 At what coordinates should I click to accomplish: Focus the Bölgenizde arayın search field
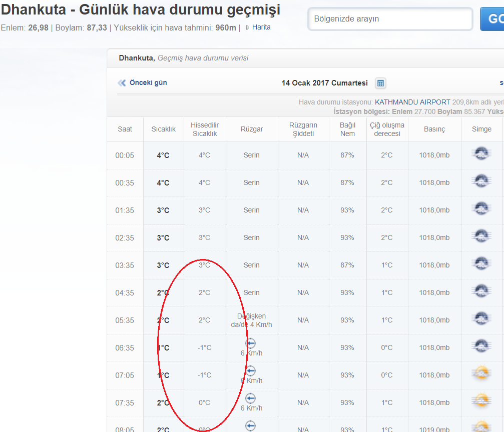(x=390, y=19)
